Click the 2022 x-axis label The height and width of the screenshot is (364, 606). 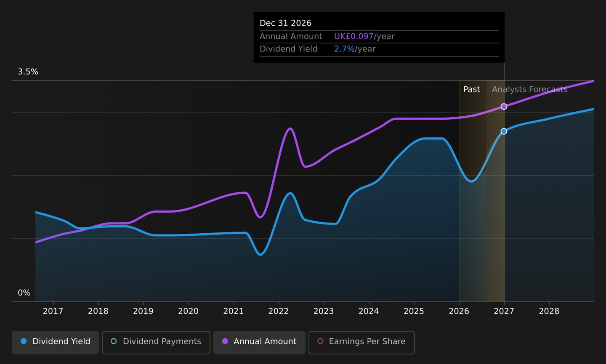click(279, 311)
